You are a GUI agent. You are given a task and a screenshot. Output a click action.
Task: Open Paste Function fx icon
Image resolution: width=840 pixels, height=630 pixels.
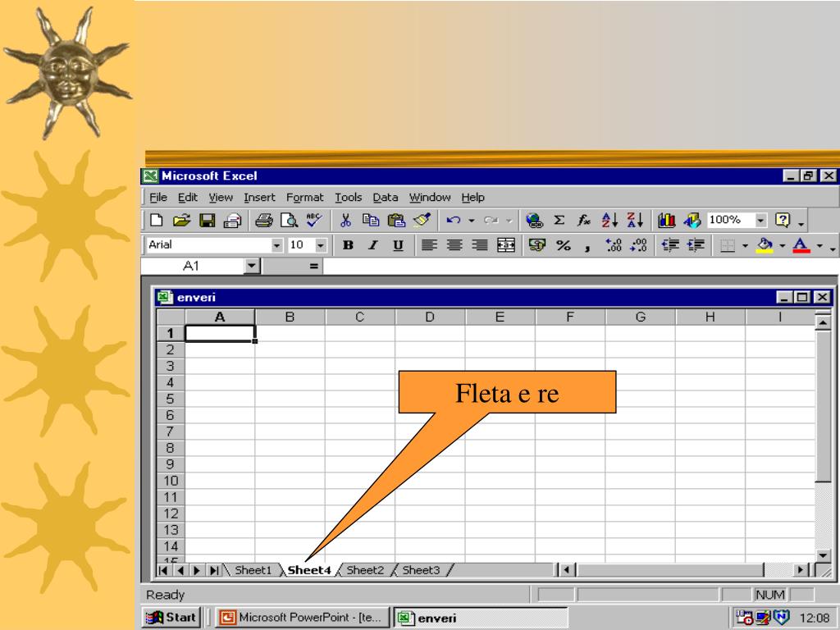[x=584, y=220]
